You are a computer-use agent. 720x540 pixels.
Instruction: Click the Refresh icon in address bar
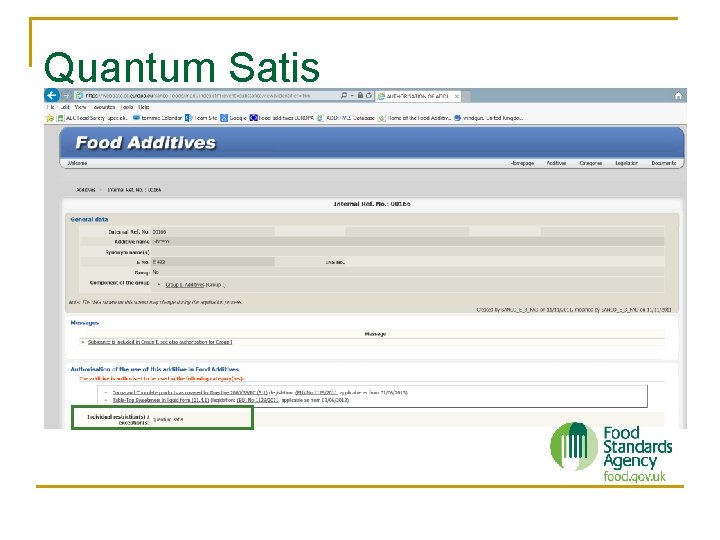[369, 96]
